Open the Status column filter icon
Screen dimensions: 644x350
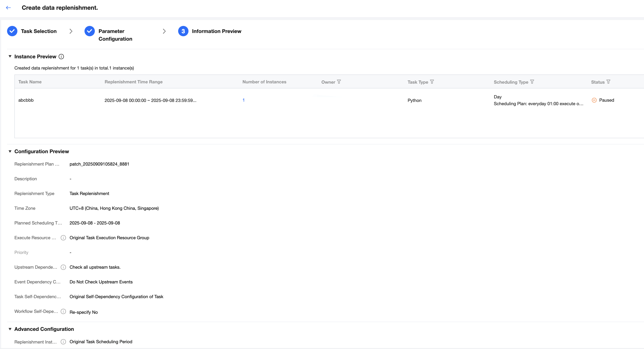point(608,82)
